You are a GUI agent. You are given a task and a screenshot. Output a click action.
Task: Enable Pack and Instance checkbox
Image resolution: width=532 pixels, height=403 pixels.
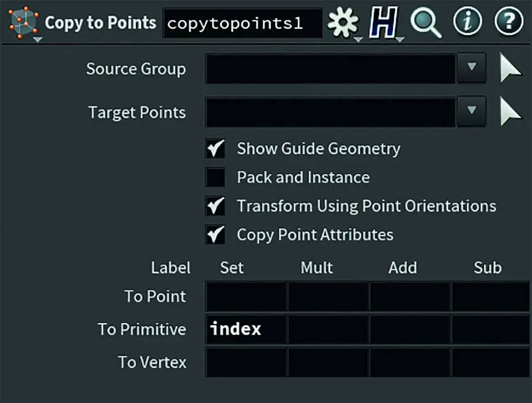[215, 178]
